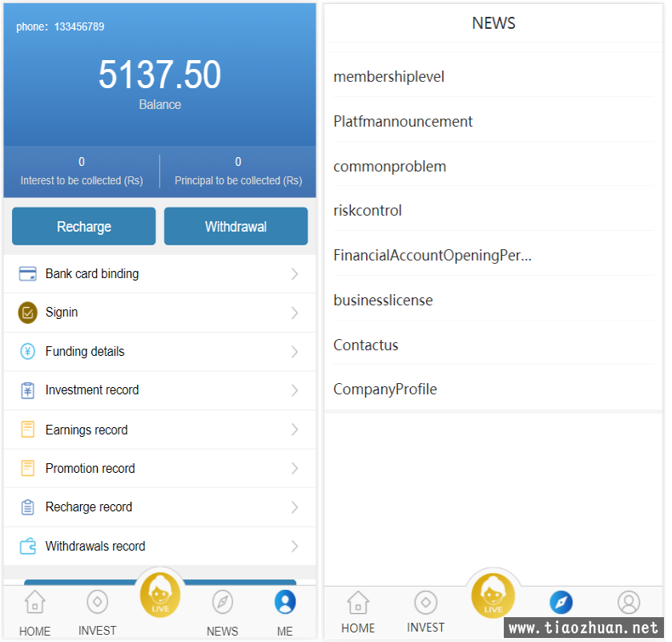672x642 pixels.
Task: Click the Investment record label
Action: click(x=92, y=390)
